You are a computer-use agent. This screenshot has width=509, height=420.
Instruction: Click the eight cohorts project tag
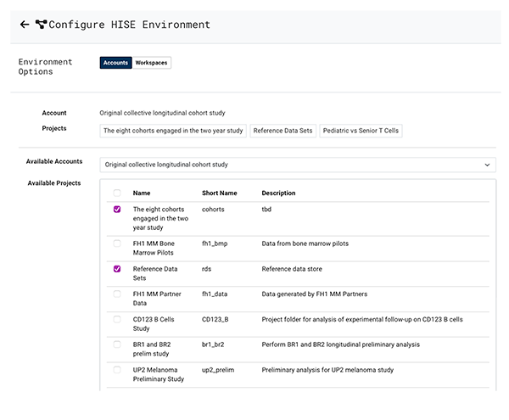[173, 131]
